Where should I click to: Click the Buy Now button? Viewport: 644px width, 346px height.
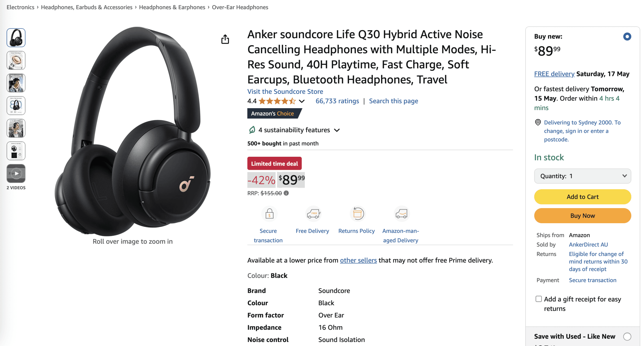pyautogui.click(x=582, y=215)
